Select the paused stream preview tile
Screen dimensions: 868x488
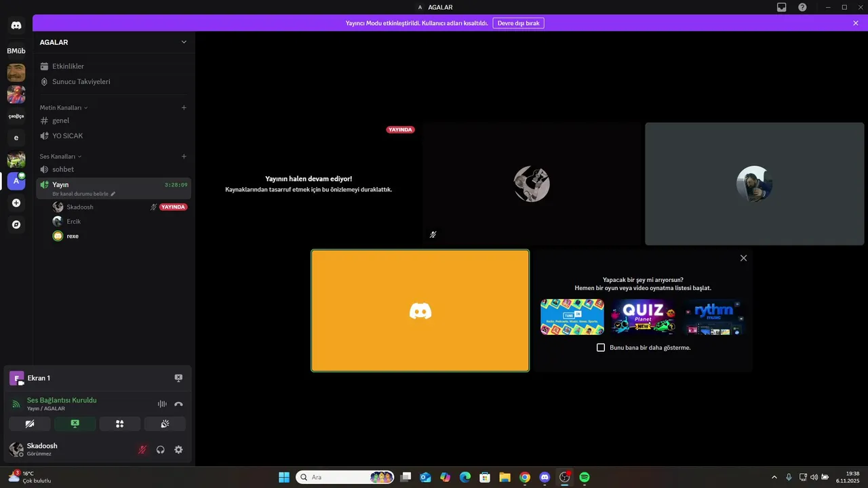click(x=309, y=184)
